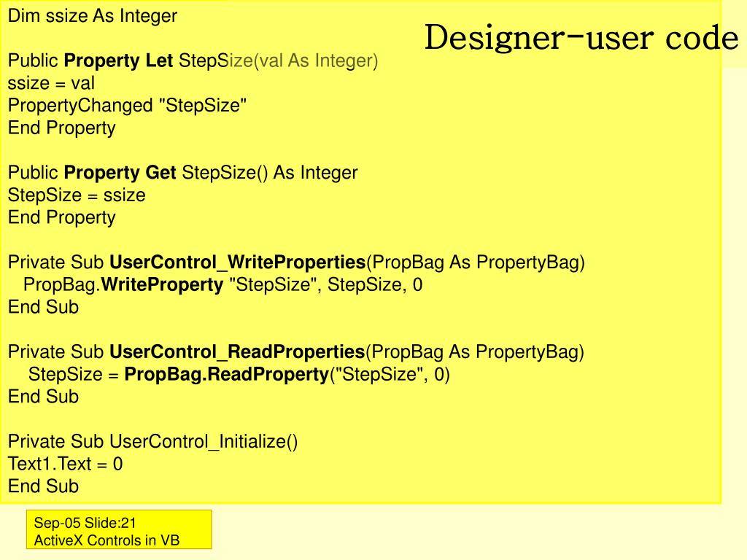The width and height of the screenshot is (747, 560).
Task: Click the 'Designer-user code' slide title
Action: (x=581, y=38)
